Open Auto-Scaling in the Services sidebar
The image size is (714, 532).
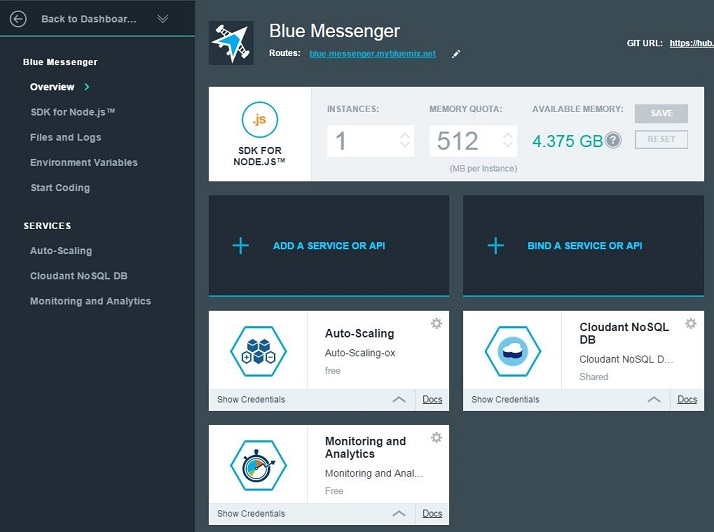click(x=61, y=251)
